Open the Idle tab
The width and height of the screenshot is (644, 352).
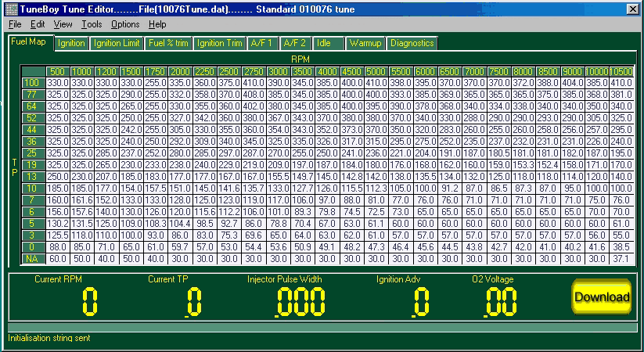(328, 43)
